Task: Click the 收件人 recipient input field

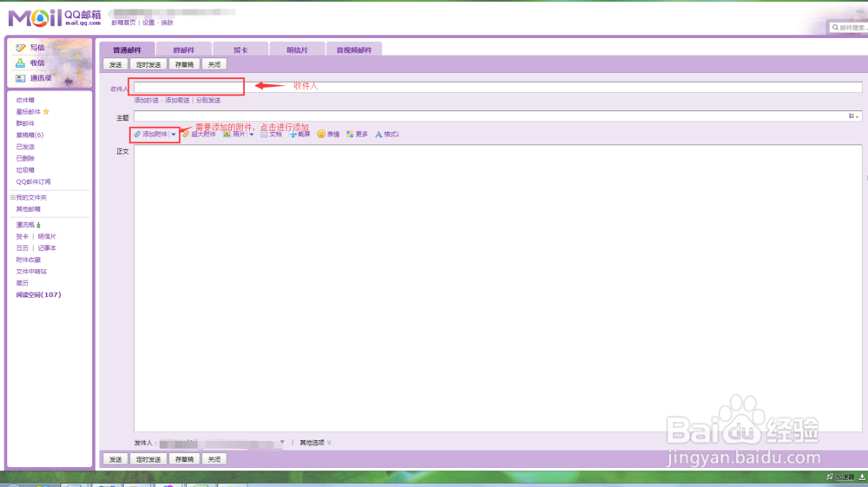Action: (x=497, y=88)
